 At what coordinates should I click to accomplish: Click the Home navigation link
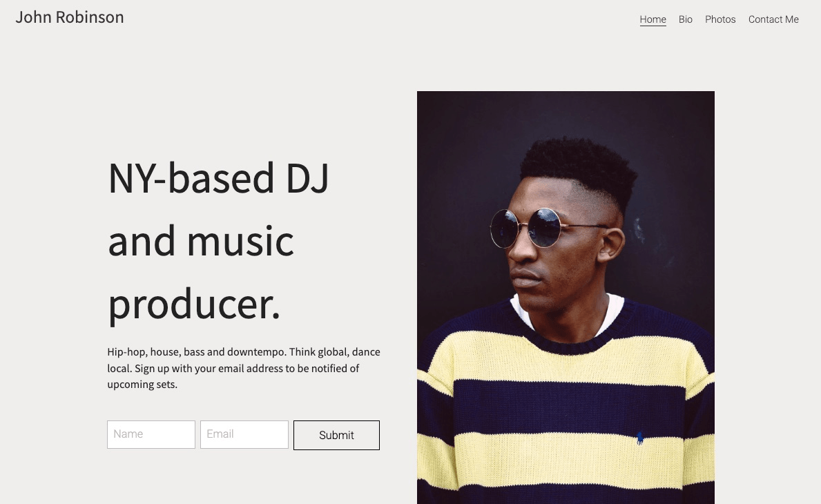pyautogui.click(x=653, y=19)
